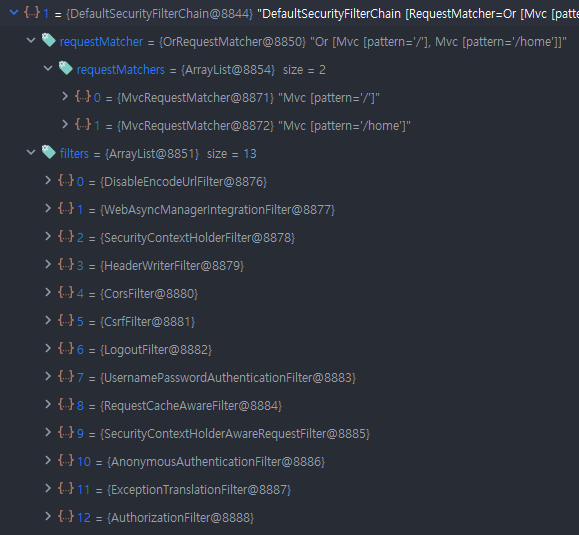Click object braces icon of UsernamePasswordAuthenticationFilter row

66,376
